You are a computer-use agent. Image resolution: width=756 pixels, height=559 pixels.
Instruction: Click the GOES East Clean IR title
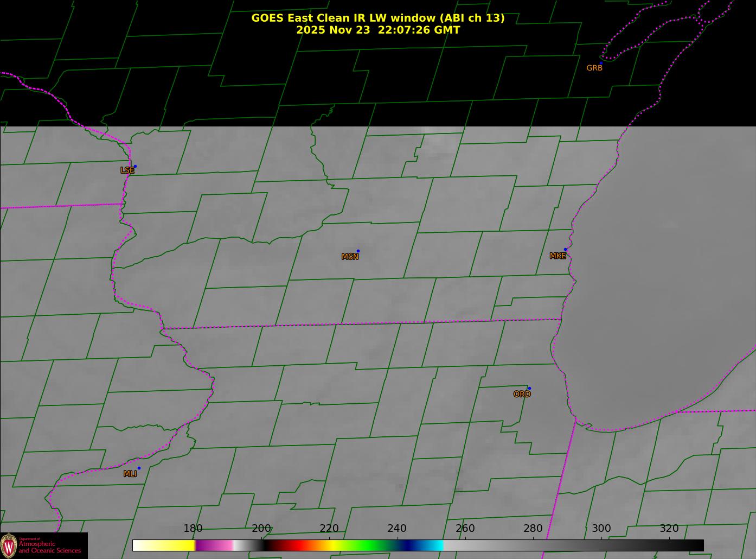(x=377, y=18)
